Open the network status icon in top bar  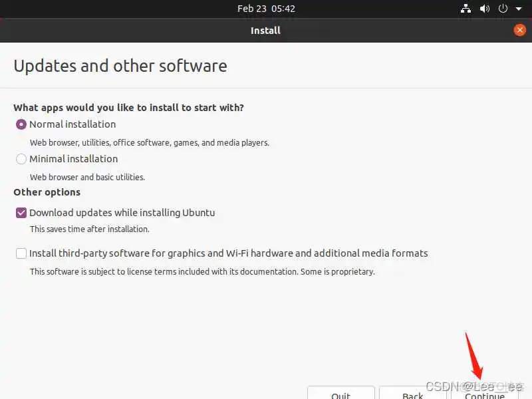[x=465, y=9]
